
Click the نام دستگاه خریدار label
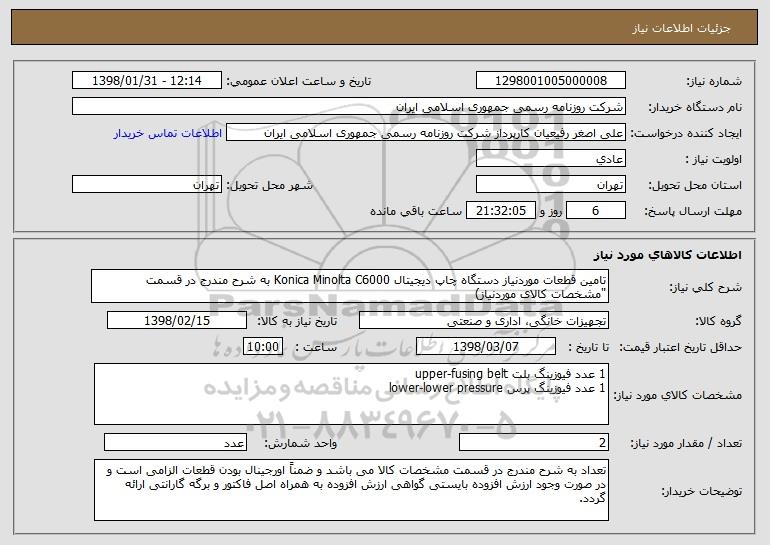[x=695, y=107]
